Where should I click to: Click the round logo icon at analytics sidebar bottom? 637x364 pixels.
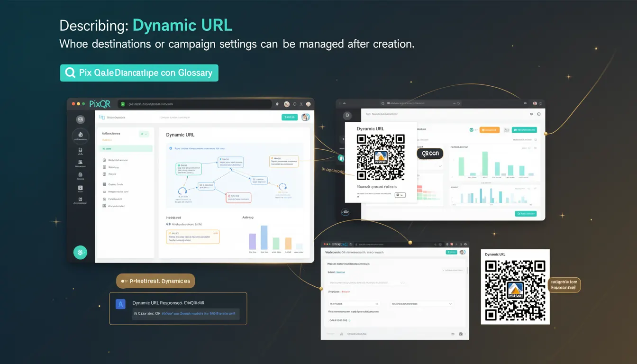pos(346,213)
